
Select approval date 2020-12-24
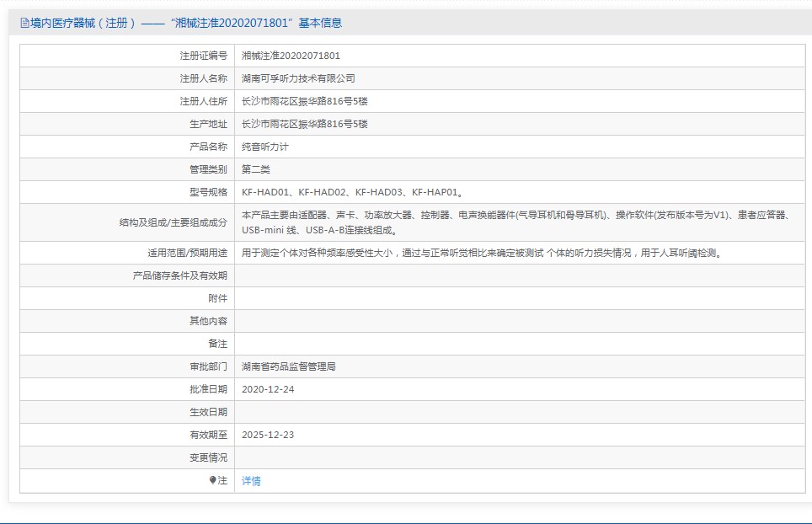point(268,389)
